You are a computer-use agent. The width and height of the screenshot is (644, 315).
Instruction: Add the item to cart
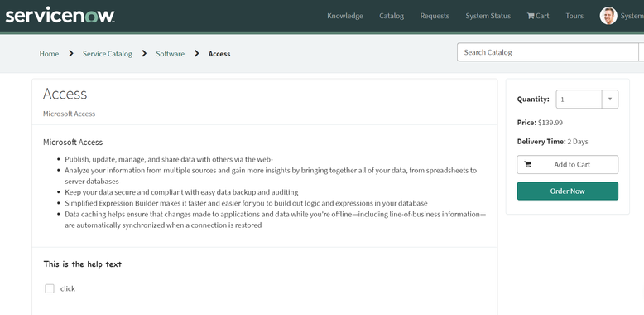(567, 164)
